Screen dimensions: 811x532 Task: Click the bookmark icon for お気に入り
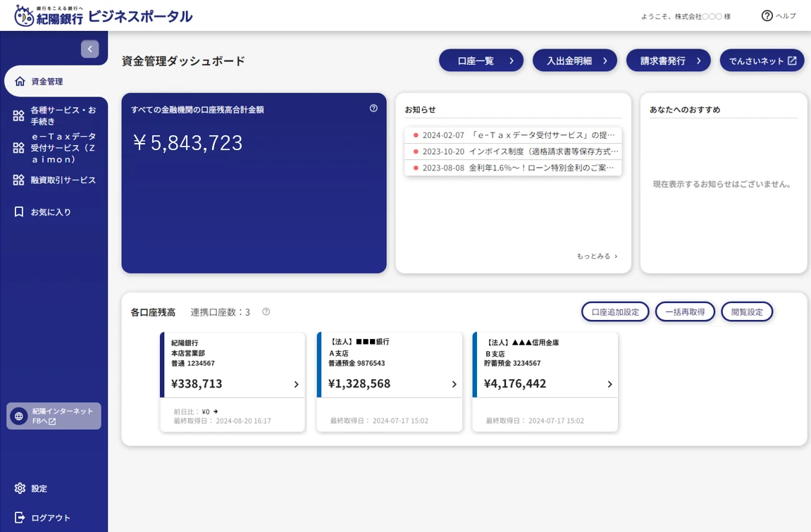pos(19,211)
